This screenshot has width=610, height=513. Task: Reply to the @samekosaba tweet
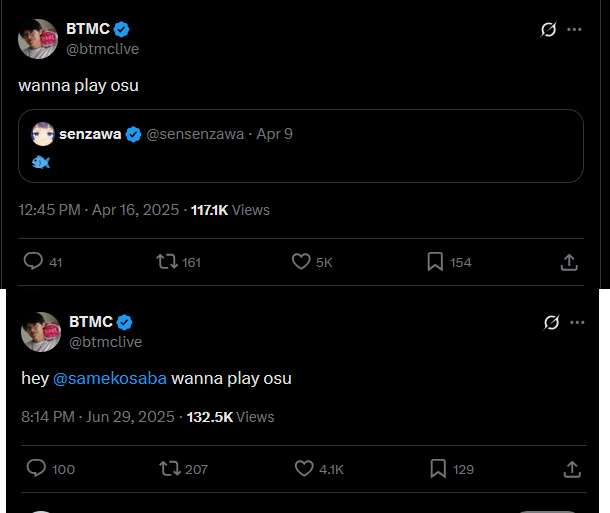coord(36,468)
